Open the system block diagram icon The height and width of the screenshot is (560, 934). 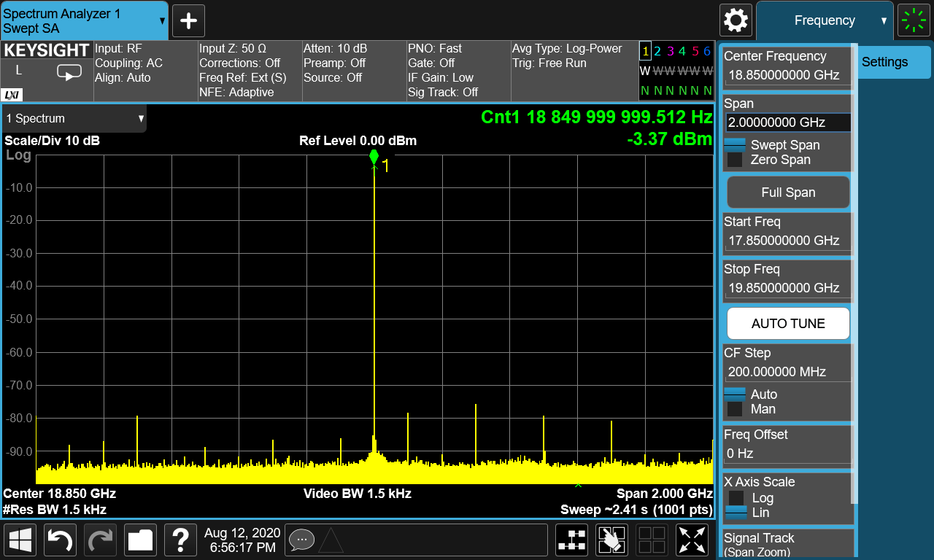coord(571,540)
